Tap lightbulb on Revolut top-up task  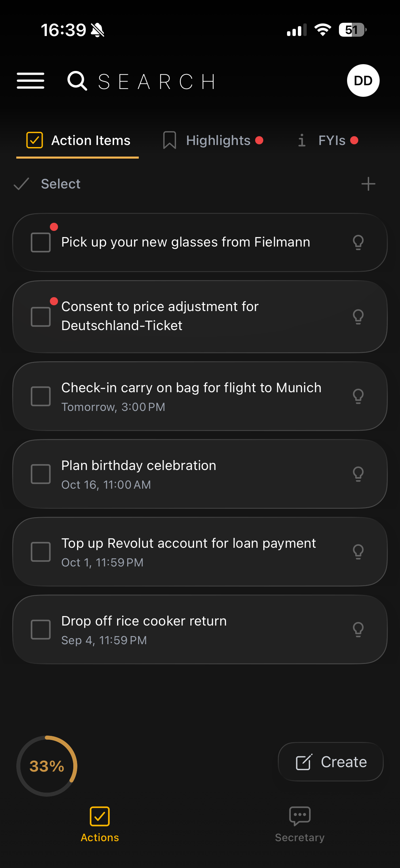[x=358, y=551]
